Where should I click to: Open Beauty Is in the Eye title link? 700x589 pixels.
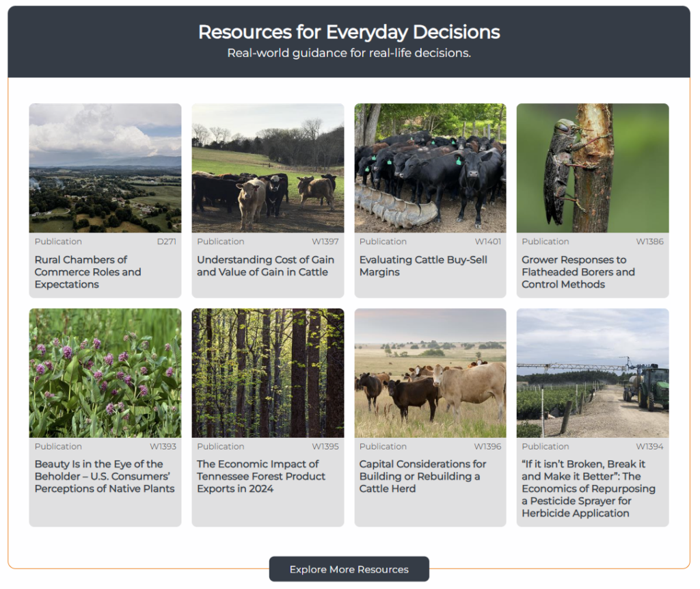[105, 476]
